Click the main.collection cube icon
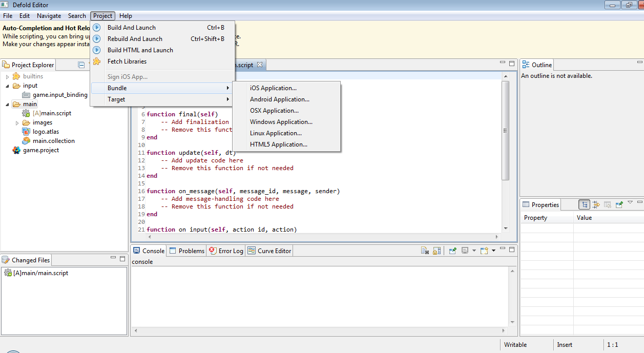Viewport: 644px width, 353px height. 26,141
